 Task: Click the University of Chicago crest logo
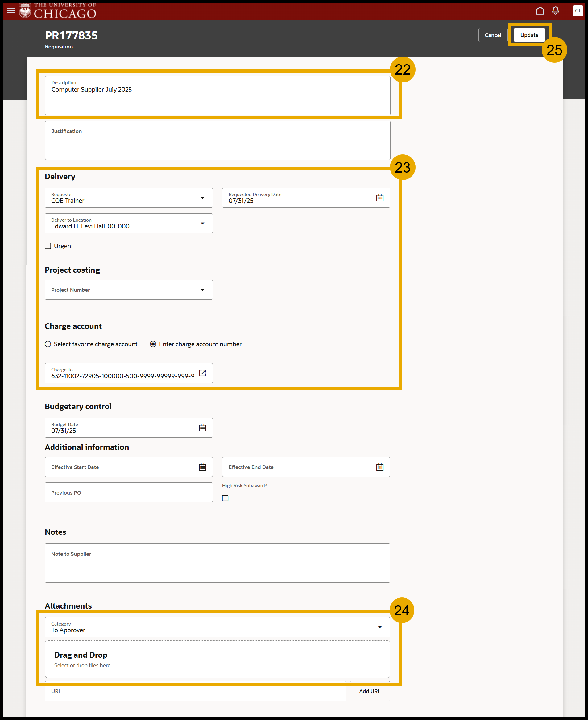click(24, 10)
